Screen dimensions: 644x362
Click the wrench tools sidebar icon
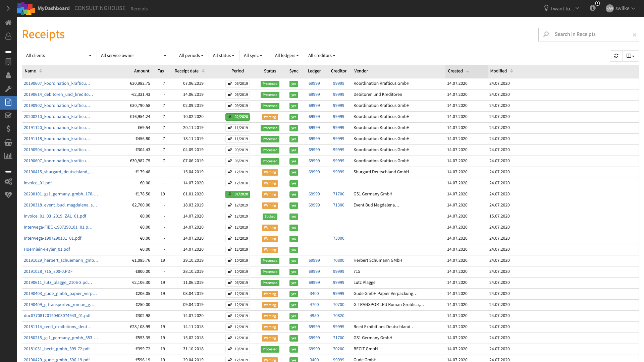click(x=8, y=89)
